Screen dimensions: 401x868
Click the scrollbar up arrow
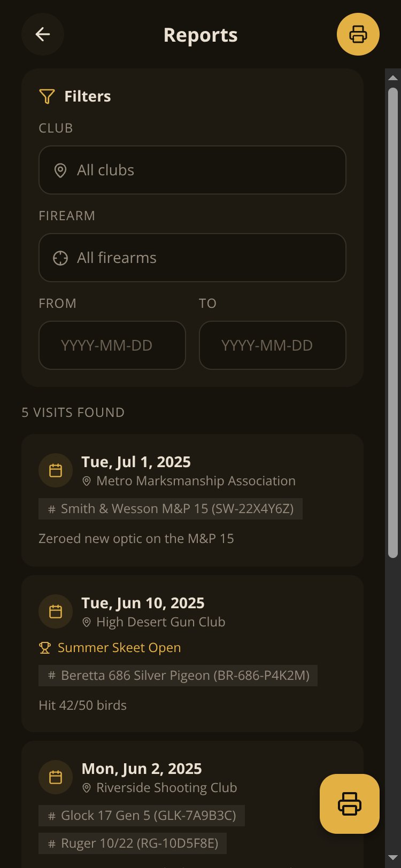pos(393,77)
